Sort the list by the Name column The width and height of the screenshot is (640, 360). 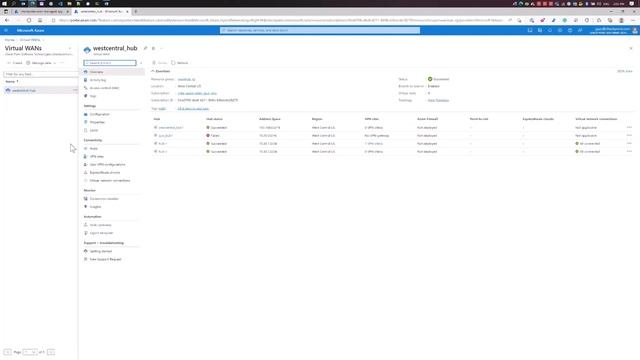pos(12,82)
